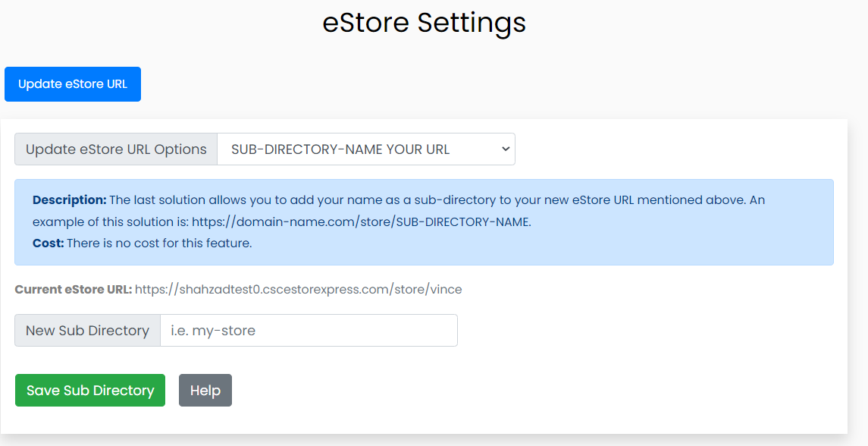The width and height of the screenshot is (868, 446).
Task: Click the Update eStore URL blue button
Action: [x=72, y=83]
